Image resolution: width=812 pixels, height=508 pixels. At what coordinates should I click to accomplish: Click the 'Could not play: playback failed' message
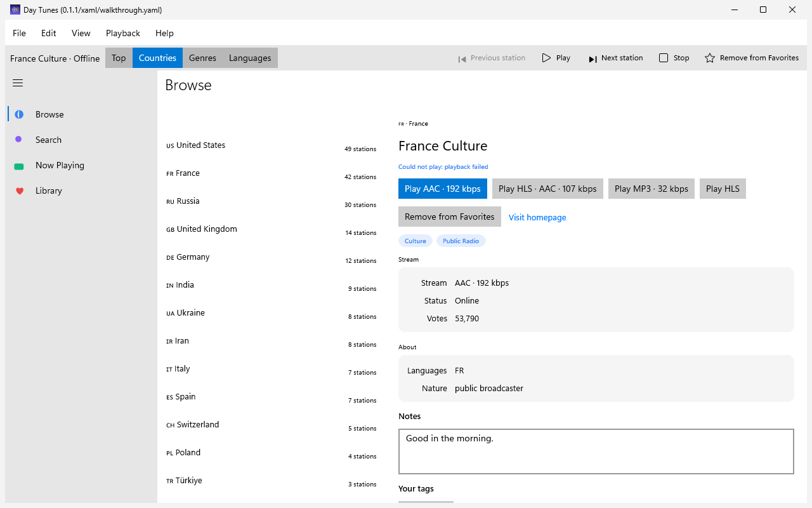[443, 167]
